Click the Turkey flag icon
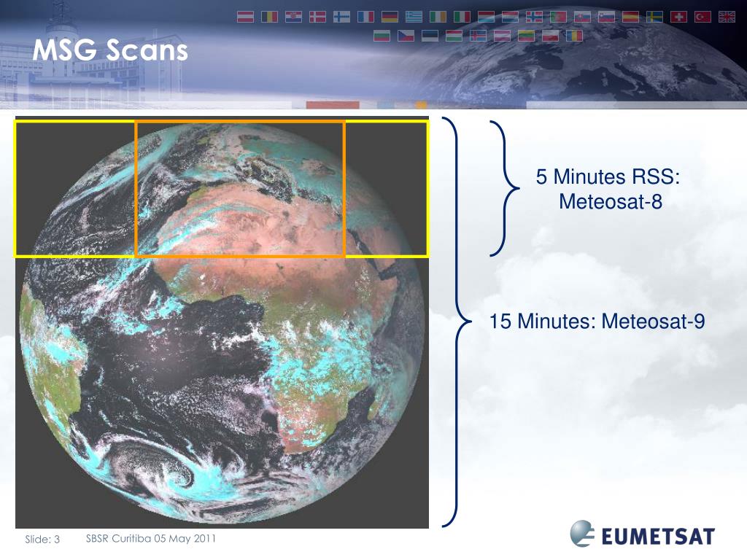The width and height of the screenshot is (747, 560). pyautogui.click(x=703, y=17)
